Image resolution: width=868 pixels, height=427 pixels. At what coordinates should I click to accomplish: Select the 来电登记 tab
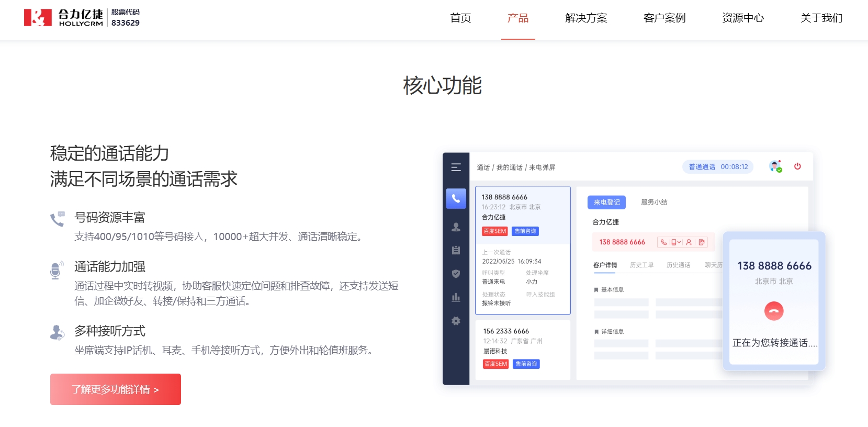pos(607,203)
